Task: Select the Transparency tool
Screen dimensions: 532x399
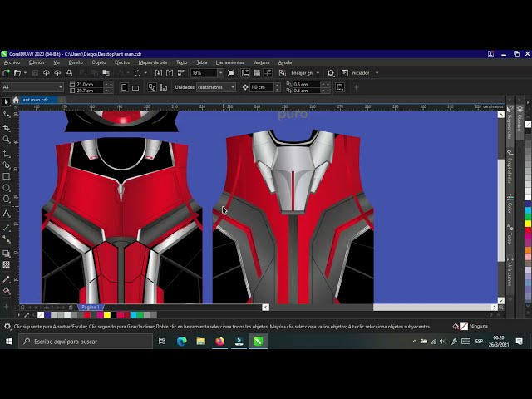Action: click(6, 264)
